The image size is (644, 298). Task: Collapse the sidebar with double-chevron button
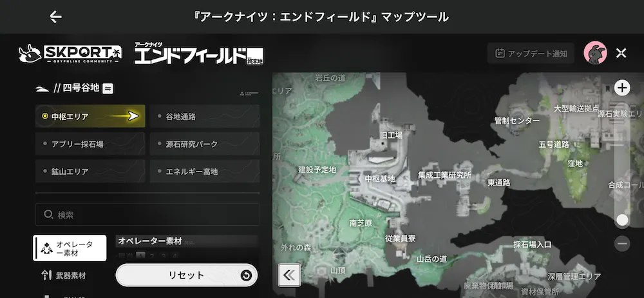click(x=289, y=275)
